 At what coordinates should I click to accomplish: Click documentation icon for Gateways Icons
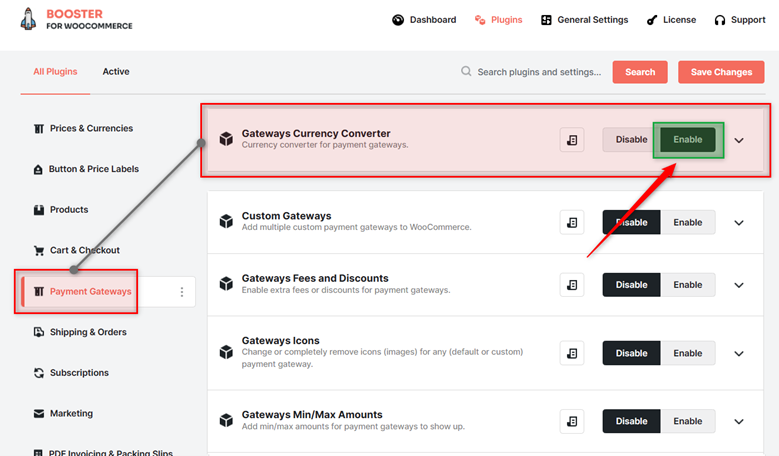pos(572,353)
